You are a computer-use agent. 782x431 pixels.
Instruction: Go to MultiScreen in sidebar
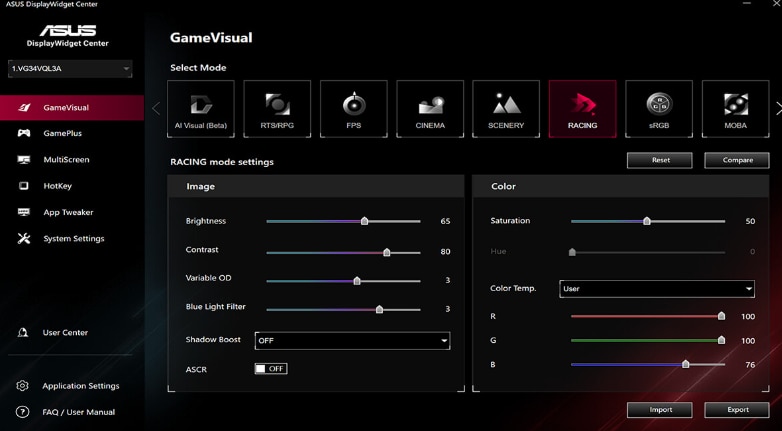click(66, 160)
